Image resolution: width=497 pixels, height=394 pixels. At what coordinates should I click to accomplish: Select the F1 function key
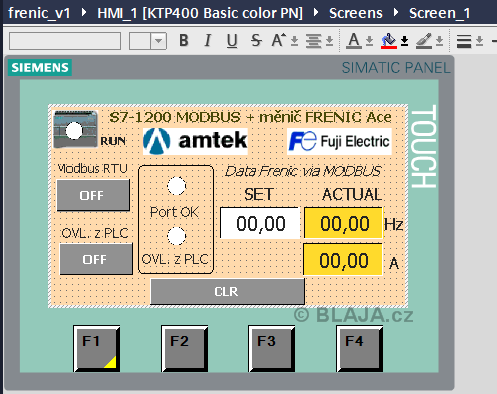click(97, 348)
